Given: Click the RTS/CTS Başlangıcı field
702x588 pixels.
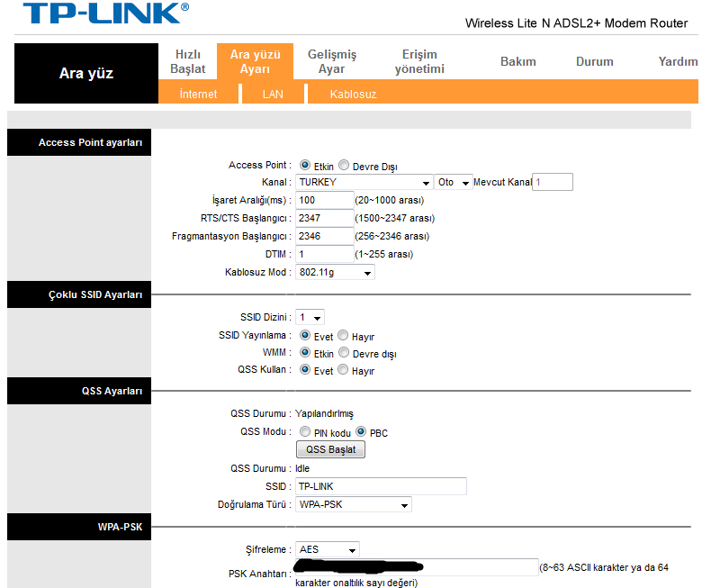Looking at the screenshot, I should [x=325, y=218].
